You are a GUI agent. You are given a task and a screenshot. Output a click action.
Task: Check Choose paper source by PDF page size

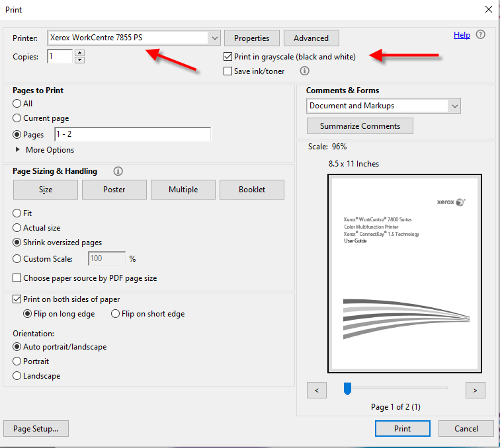click(17, 278)
